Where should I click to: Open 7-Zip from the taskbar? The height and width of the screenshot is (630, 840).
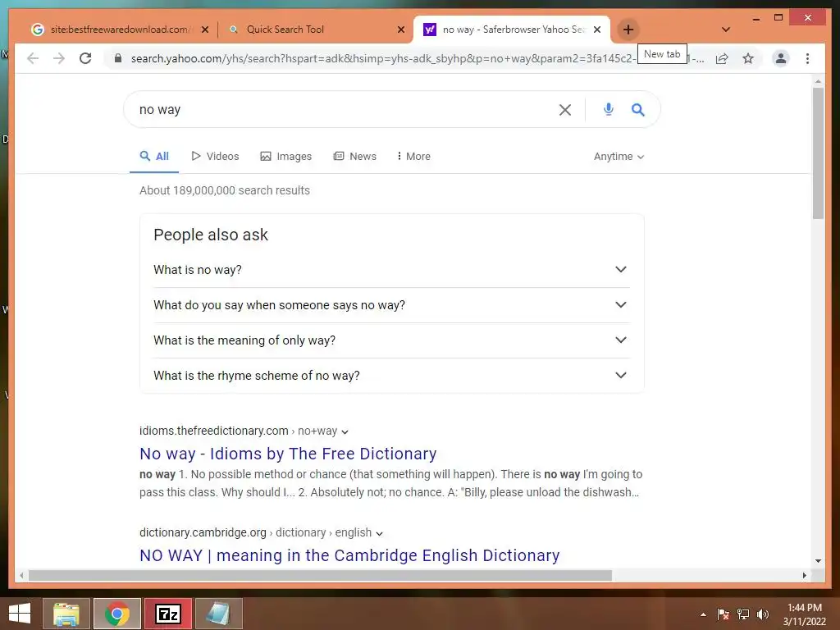pos(167,614)
